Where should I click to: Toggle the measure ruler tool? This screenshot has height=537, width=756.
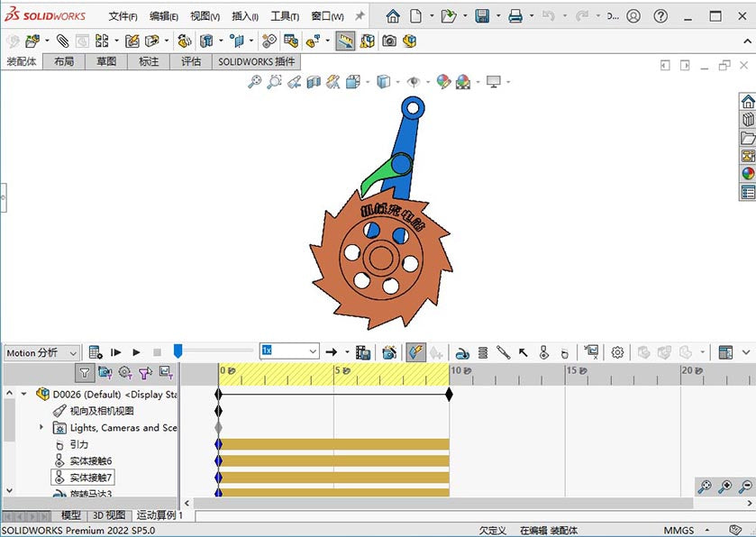[x=345, y=41]
